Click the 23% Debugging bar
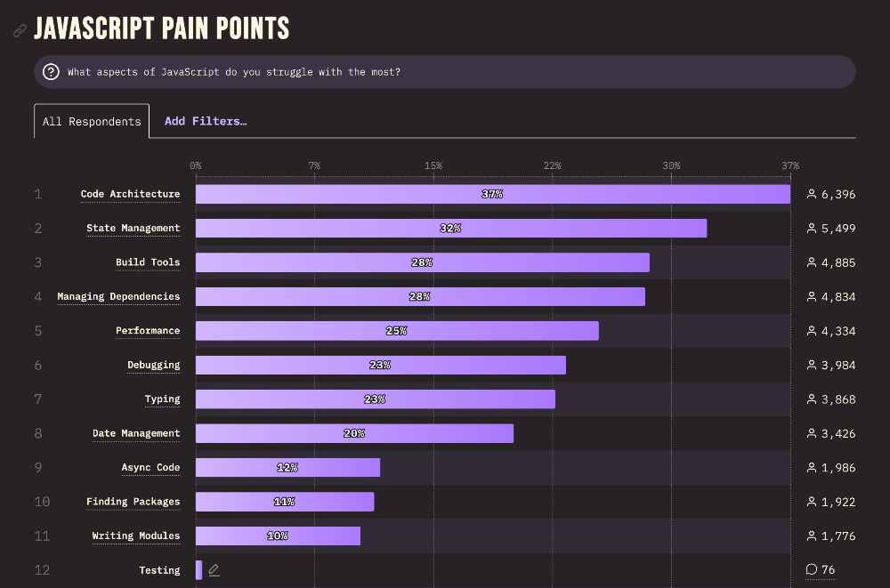This screenshot has height=588, width=890. (380, 365)
